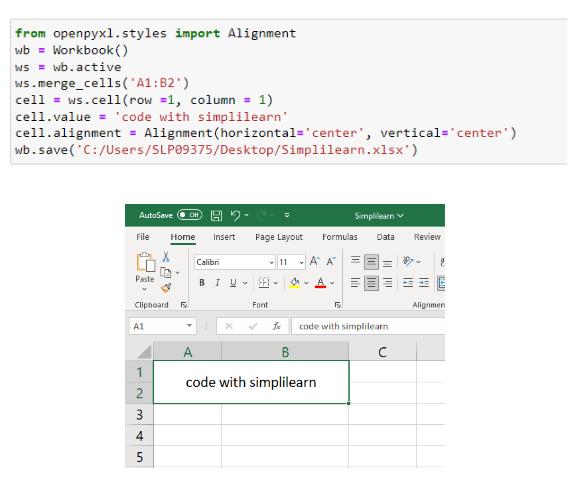587x500 pixels.
Task: Toggle Center horizontal alignment
Action: [371, 283]
